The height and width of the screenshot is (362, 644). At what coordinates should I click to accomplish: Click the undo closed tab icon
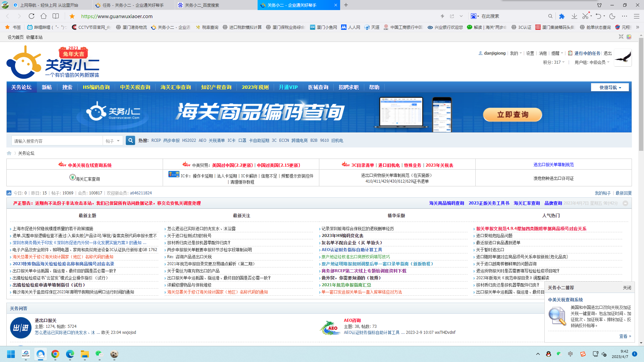coord(598,16)
